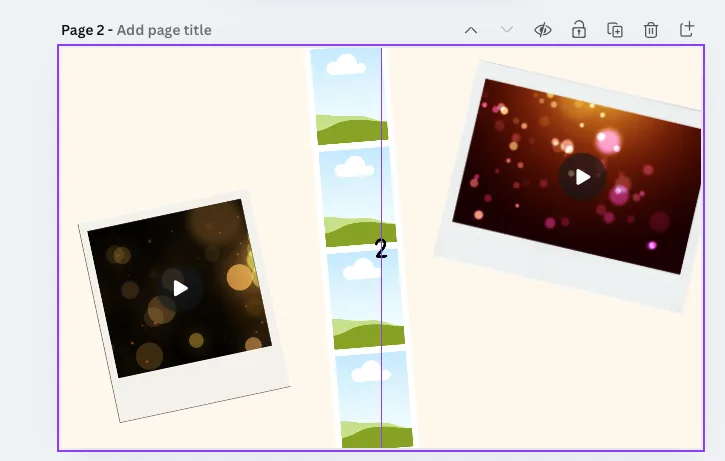Hide page using the eye icon

[x=543, y=30]
